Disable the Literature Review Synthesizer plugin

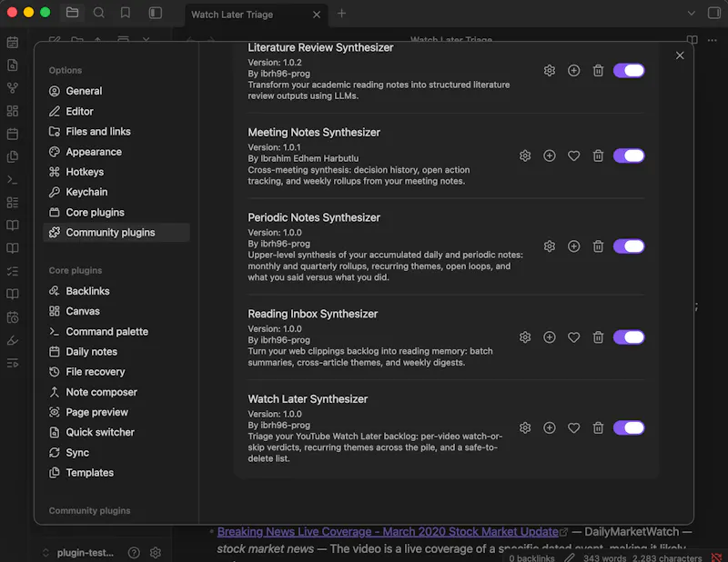[x=629, y=71]
